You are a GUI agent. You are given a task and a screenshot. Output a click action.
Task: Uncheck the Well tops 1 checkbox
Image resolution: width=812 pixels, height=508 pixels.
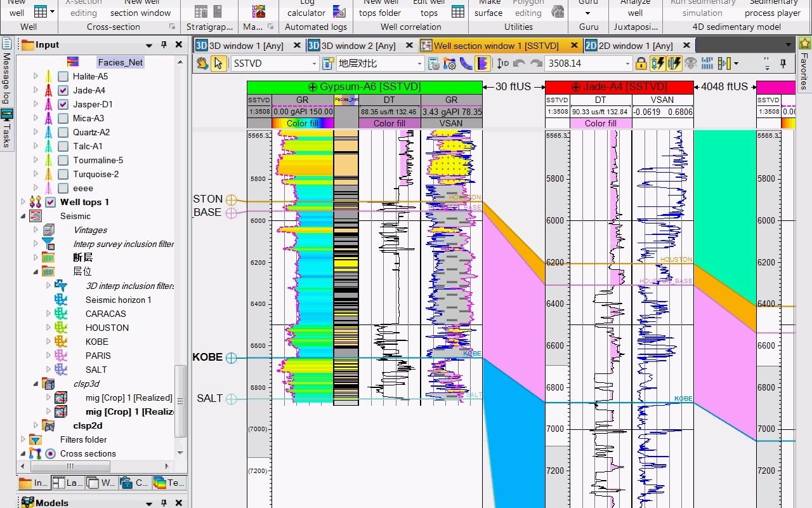pos(50,202)
